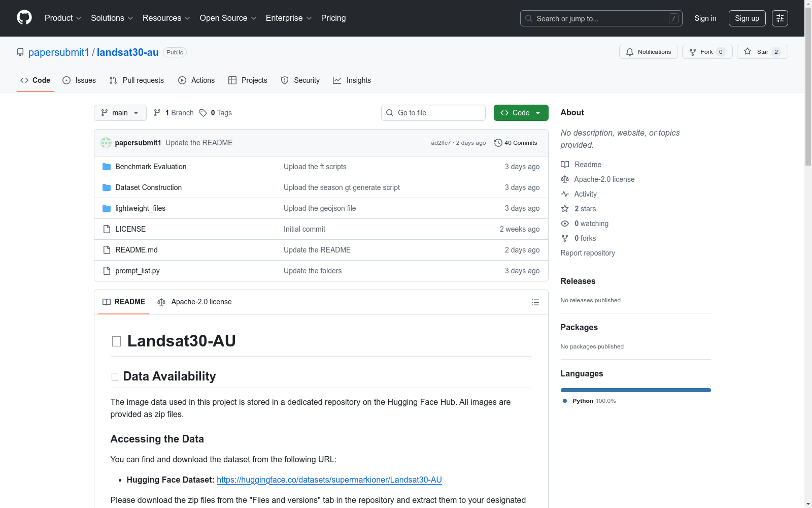Image resolution: width=812 pixels, height=508 pixels.
Task: Open the Product menu dropdown
Action: pyautogui.click(x=63, y=18)
